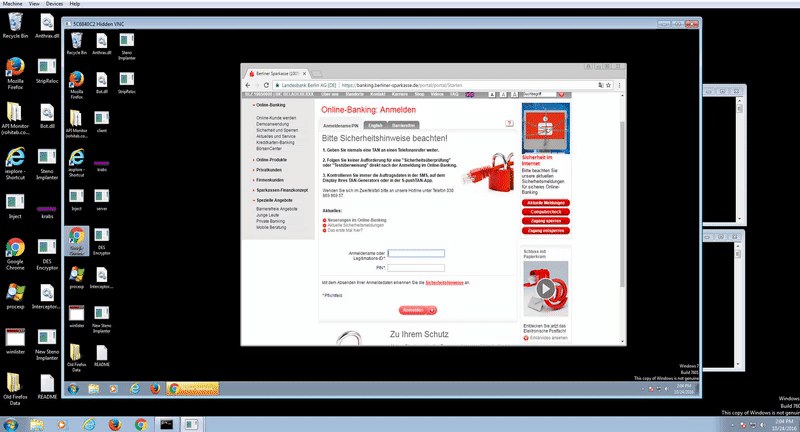Open Chrome's three-dot menu

tap(619, 85)
